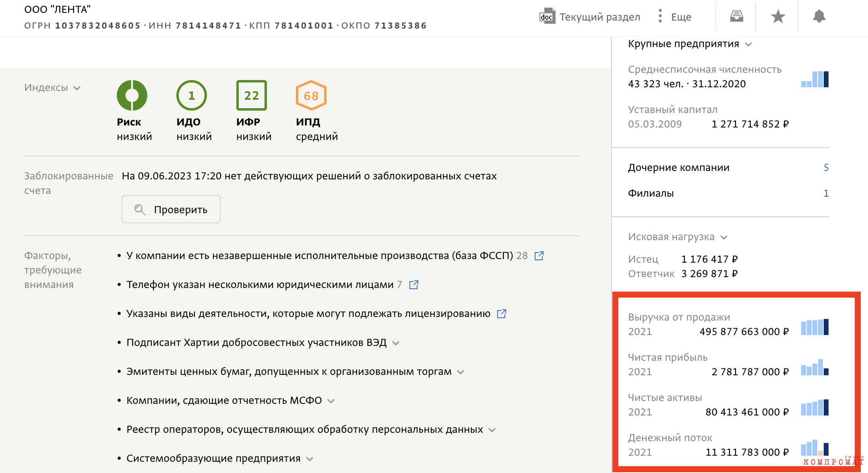Expand 'Подписант Хартии добросовестных участников ВЭД'
The image size is (868, 473).
point(396,343)
